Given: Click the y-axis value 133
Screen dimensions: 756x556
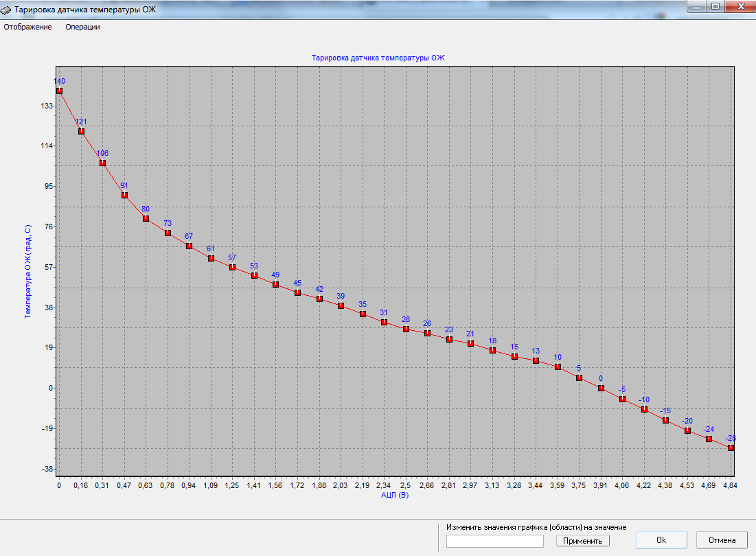Looking at the screenshot, I should point(47,106).
